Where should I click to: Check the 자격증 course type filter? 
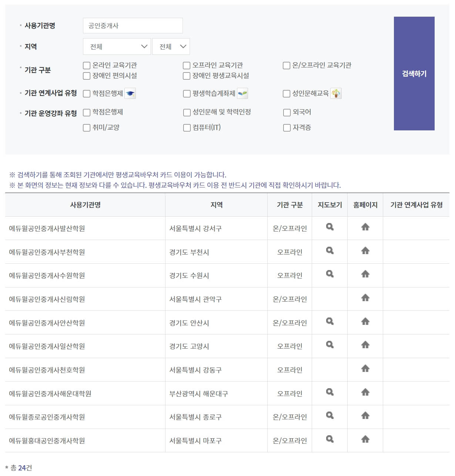click(x=286, y=128)
